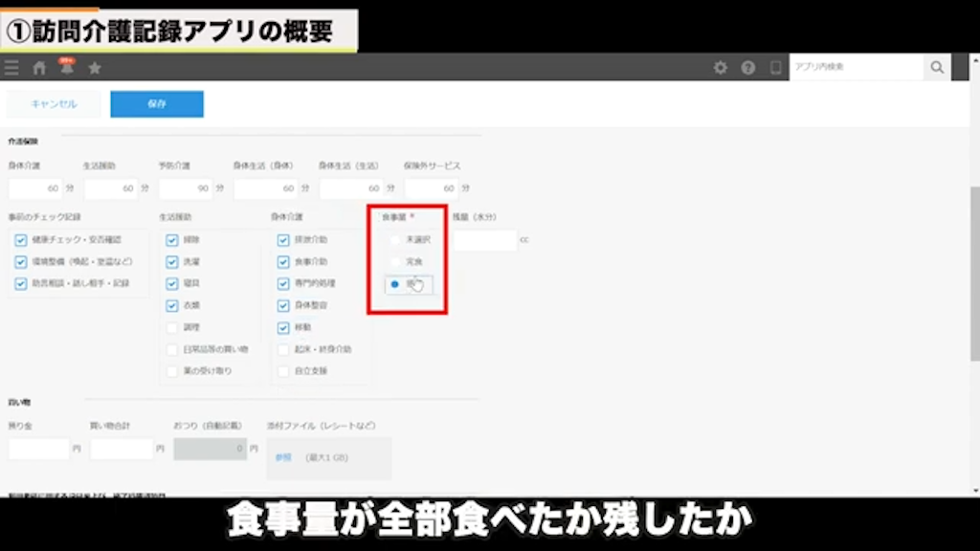Select the 完食 radio button

tap(394, 262)
